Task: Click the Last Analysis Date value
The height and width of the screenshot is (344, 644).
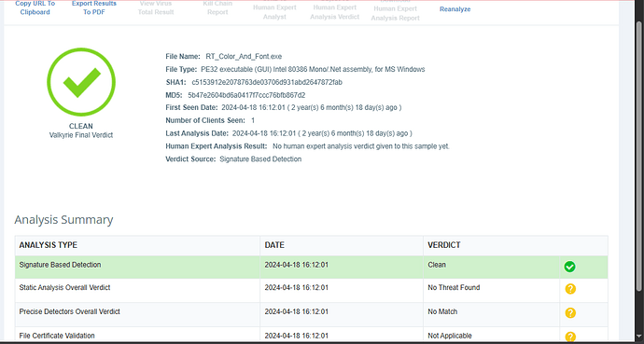Action: coord(322,133)
